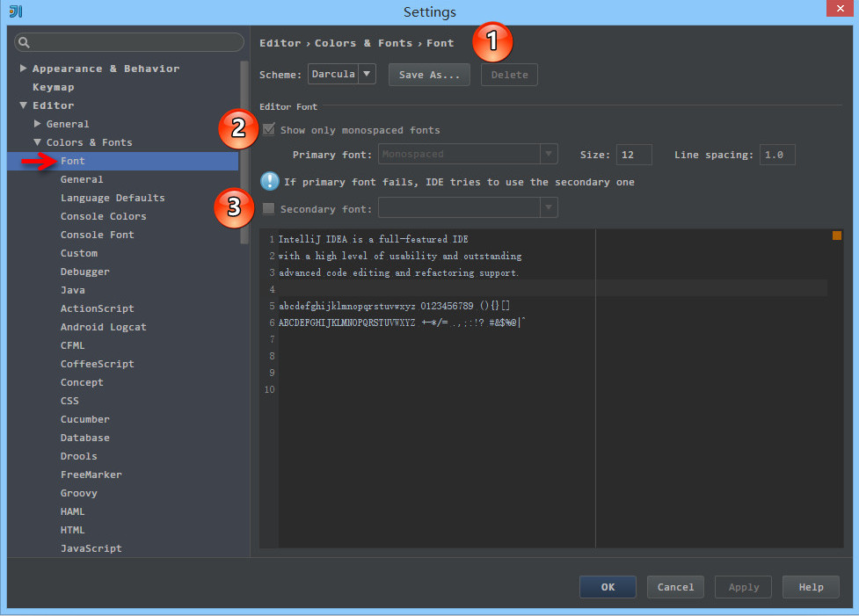Expand the General node under Editor
The height and width of the screenshot is (616, 859).
tap(38, 124)
